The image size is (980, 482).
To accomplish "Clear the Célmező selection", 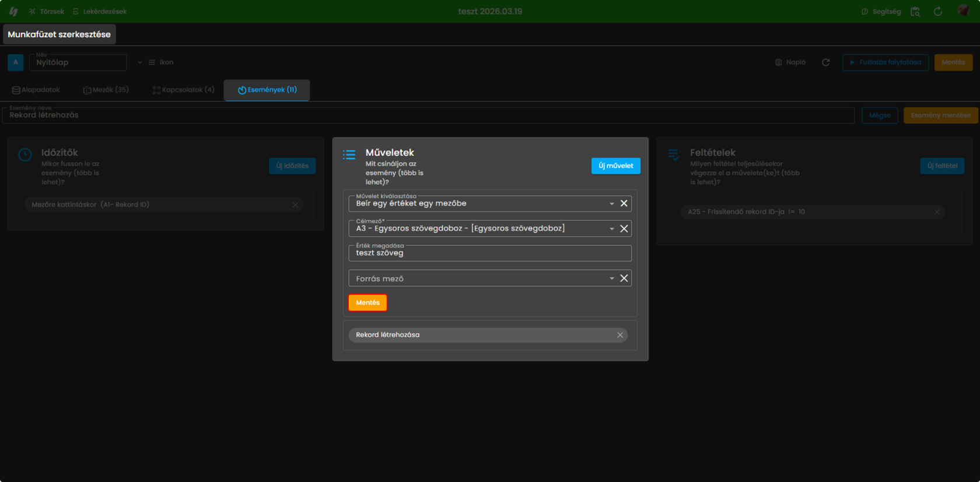I will tap(624, 228).
